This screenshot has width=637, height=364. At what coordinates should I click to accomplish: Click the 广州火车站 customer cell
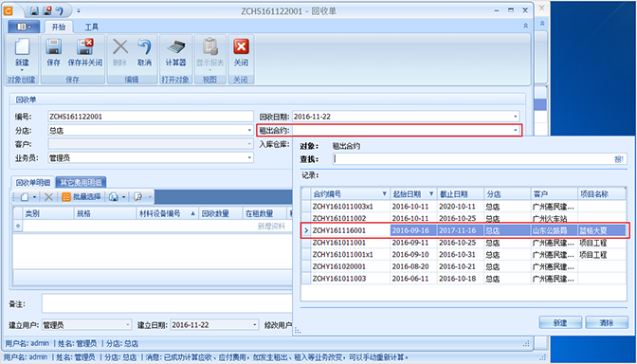[555, 219]
